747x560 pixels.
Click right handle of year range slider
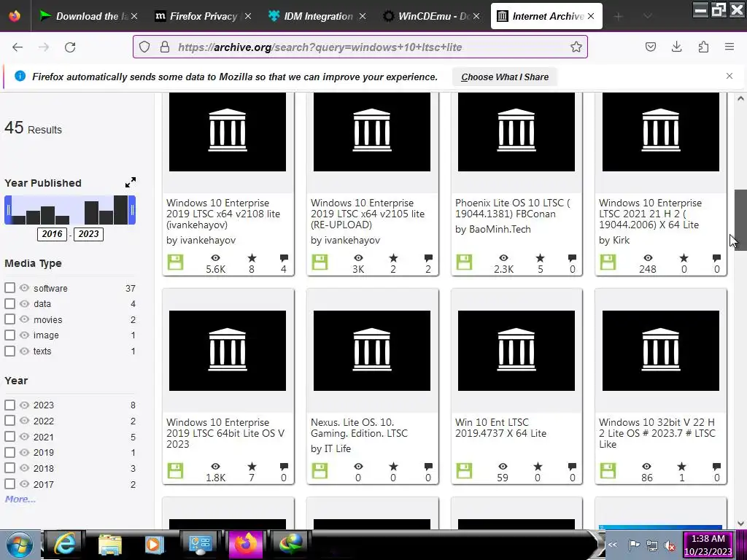pyautogui.click(x=132, y=210)
